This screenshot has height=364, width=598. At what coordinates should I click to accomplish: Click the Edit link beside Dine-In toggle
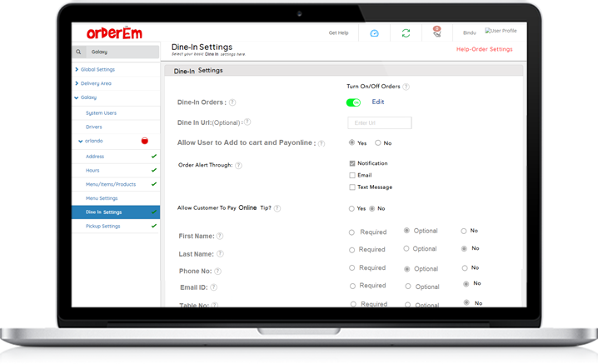[378, 102]
